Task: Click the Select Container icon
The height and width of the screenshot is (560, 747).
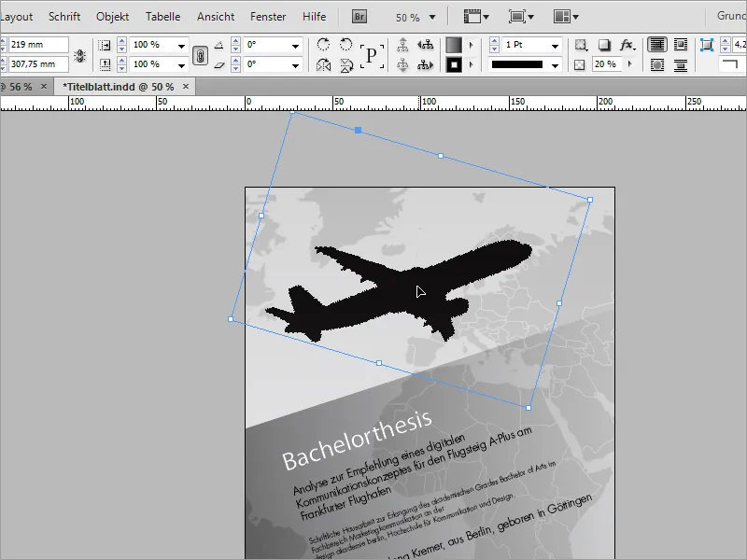Action: tap(402, 45)
